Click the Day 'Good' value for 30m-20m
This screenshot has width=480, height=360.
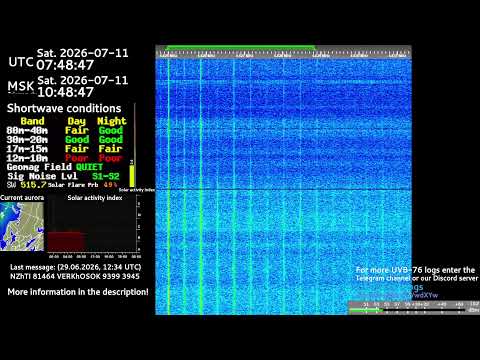pos(77,140)
